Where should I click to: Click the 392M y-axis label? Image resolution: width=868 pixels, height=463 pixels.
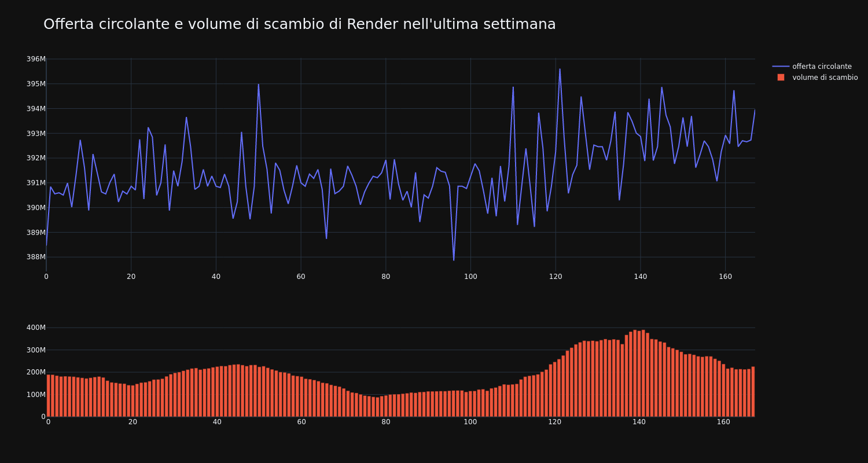point(36,158)
